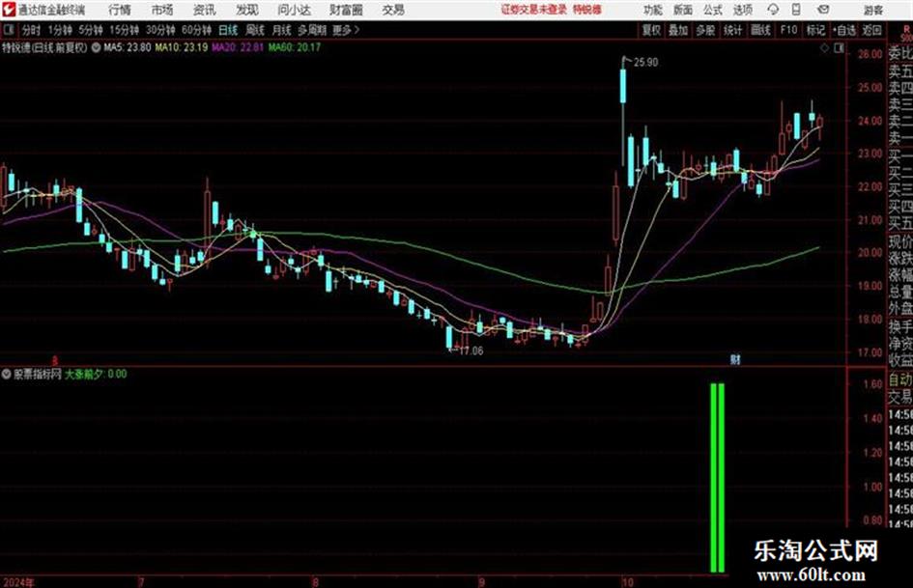This screenshot has height=588, width=913.
Task: Click the 统计 statistics button
Action: (x=733, y=30)
